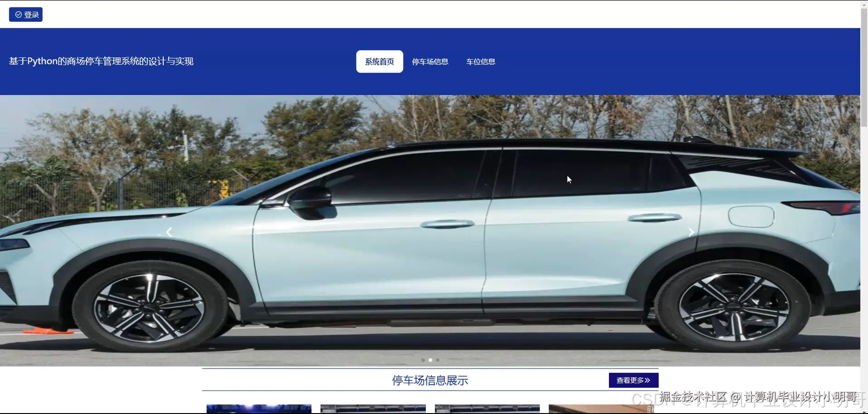Show next carousel slide arrow
Image resolution: width=868 pixels, height=414 pixels.
click(691, 232)
